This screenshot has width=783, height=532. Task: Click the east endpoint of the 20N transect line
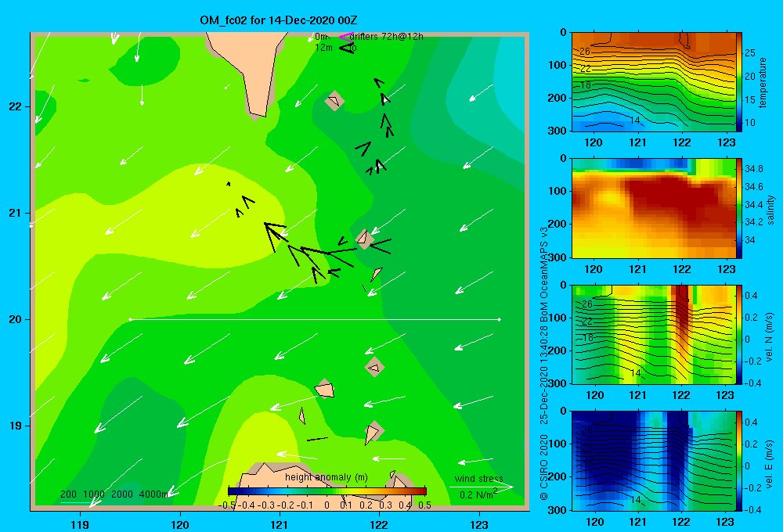click(x=500, y=319)
